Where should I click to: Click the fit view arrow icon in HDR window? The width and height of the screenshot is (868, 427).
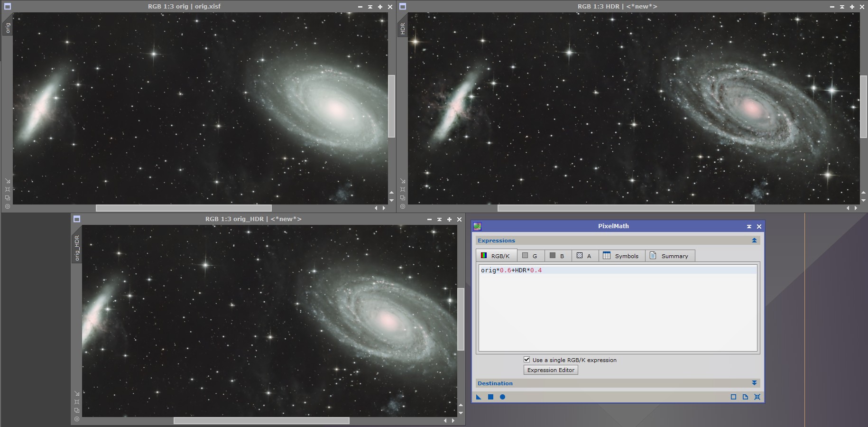(x=403, y=181)
